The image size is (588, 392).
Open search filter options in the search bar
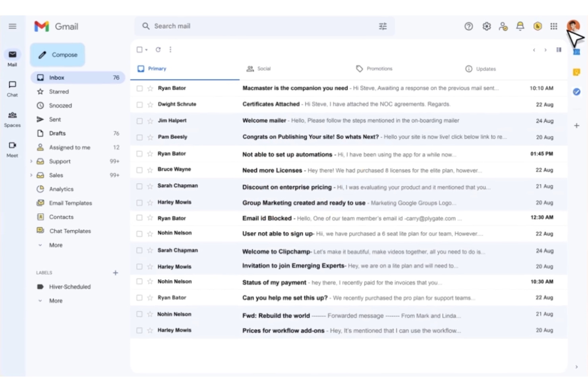382,26
